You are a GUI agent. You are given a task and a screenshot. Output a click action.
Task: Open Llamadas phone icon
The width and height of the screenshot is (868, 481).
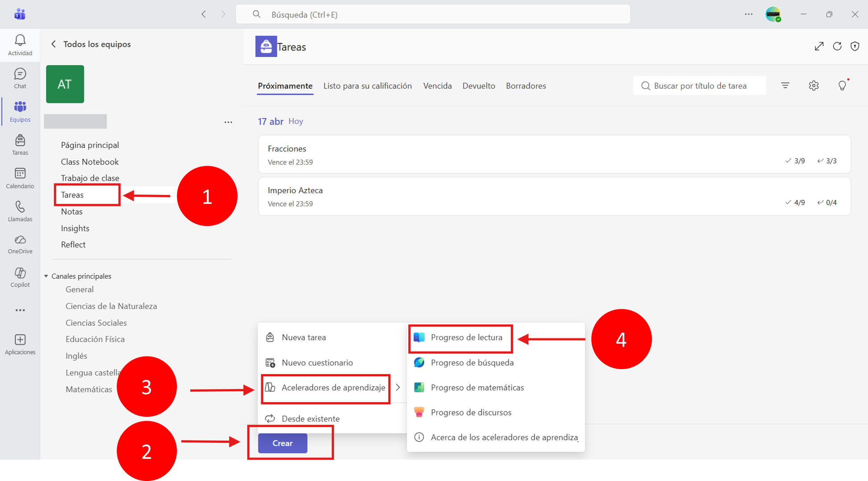(20, 211)
